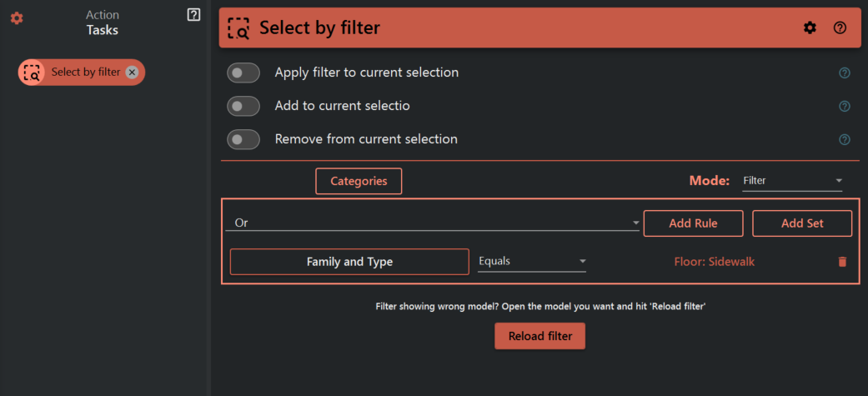Click Add Rule
The image size is (868, 396).
coord(693,223)
